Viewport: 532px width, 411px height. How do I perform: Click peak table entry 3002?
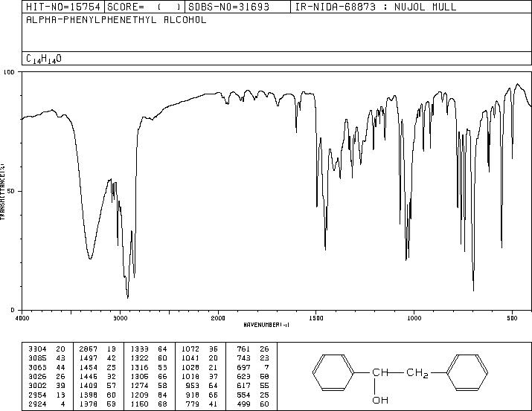pyautogui.click(x=37, y=386)
